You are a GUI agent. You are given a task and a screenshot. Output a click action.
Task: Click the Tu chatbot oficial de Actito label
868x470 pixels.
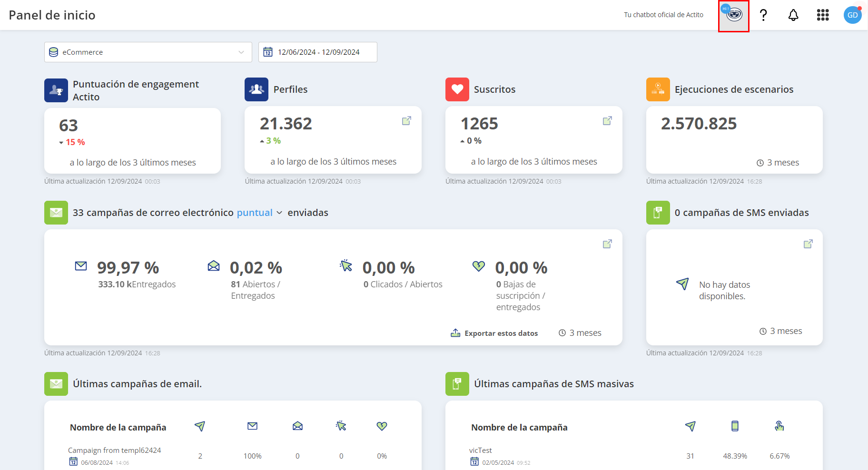tap(664, 15)
